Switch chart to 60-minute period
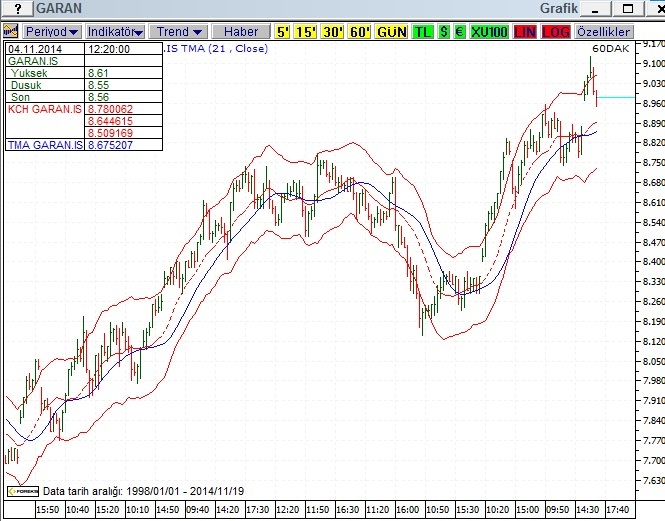The width and height of the screenshot is (665, 521). point(360,32)
